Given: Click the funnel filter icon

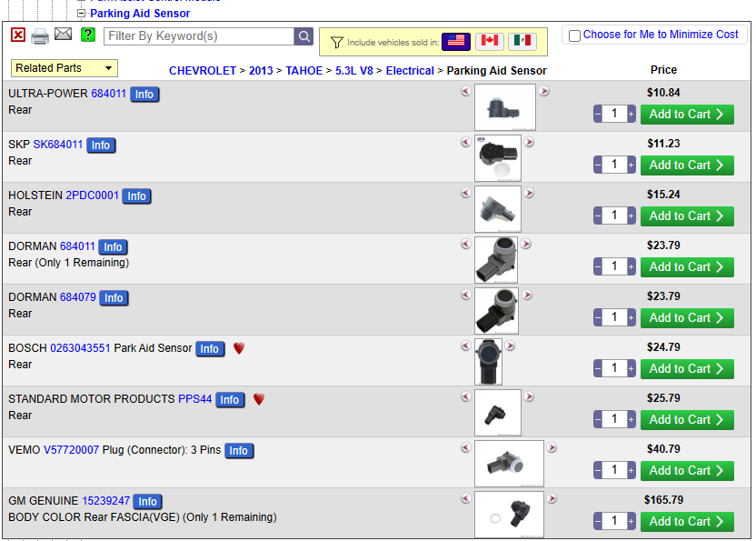Looking at the screenshot, I should click(337, 43).
